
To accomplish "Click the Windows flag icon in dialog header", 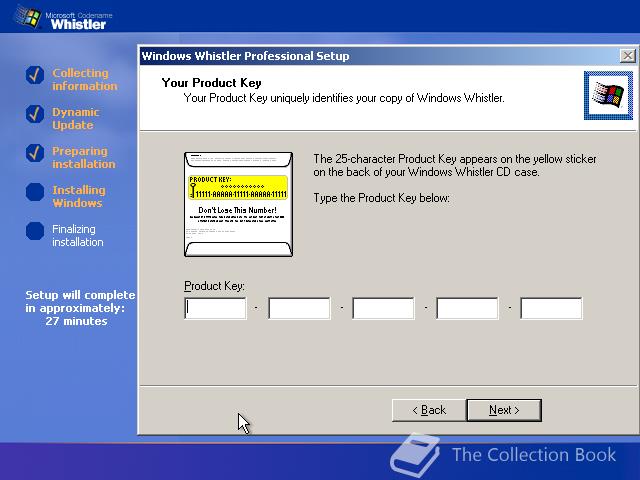I will tap(608, 96).
